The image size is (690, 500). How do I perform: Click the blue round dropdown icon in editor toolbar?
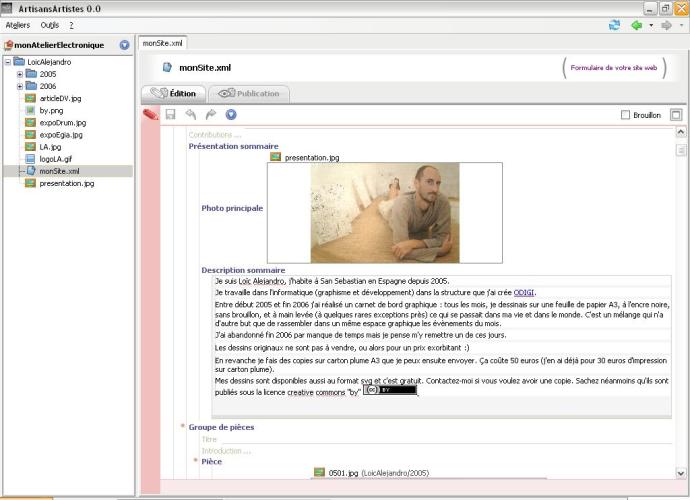(x=231, y=115)
